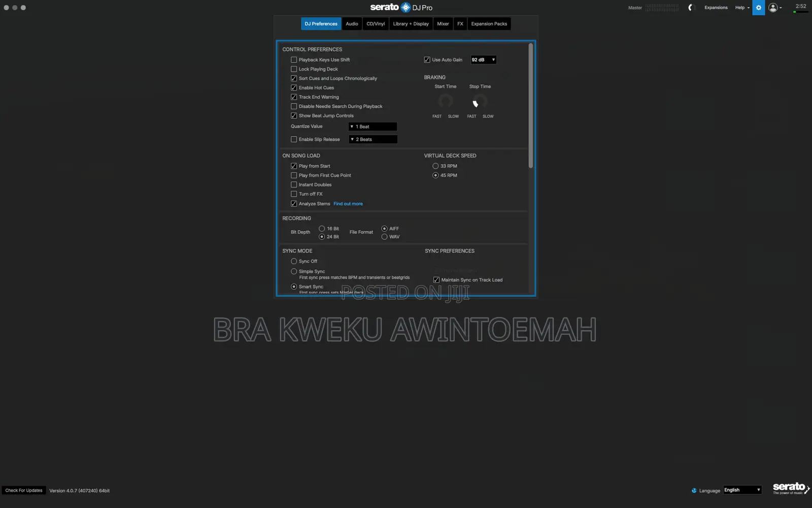Click the SYNC PREFERENCES heading

pos(450,251)
